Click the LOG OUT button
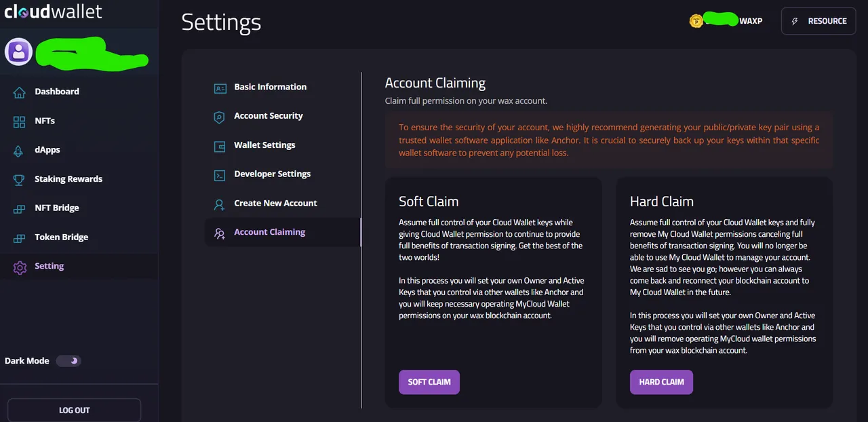This screenshot has width=868, height=422. pyautogui.click(x=74, y=410)
